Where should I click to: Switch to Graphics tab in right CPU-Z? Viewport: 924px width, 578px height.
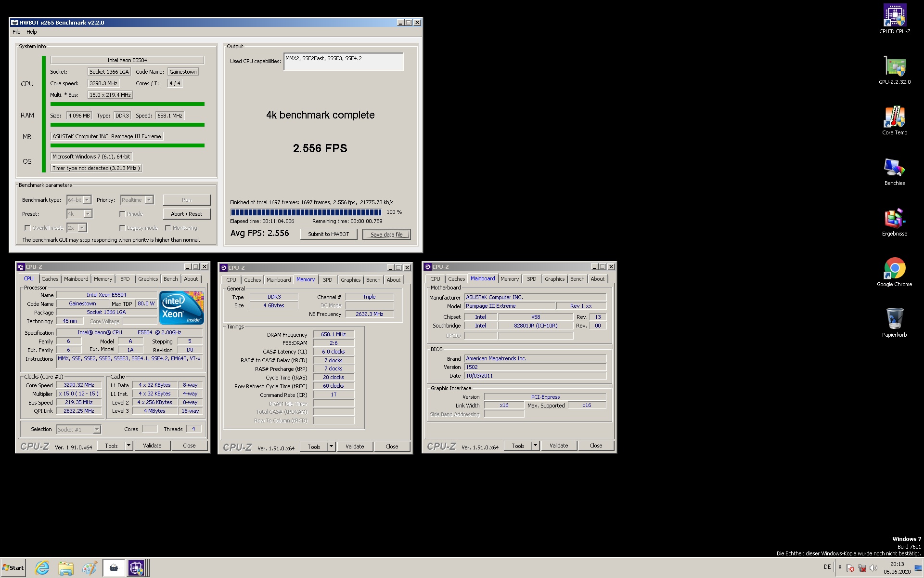coord(554,279)
